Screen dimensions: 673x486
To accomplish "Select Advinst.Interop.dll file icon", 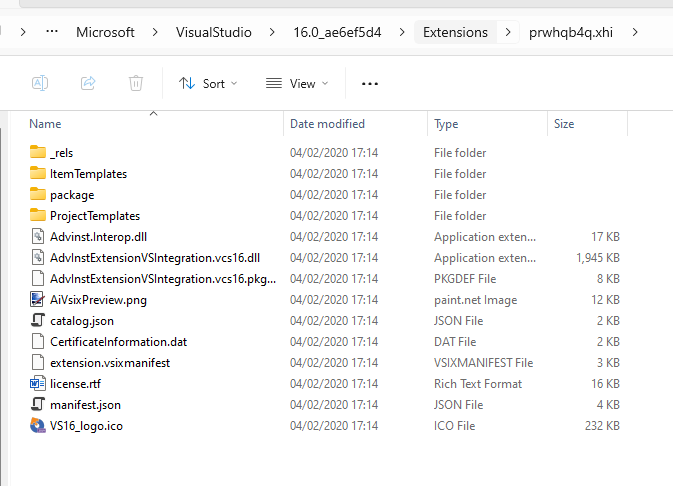I will (38, 236).
